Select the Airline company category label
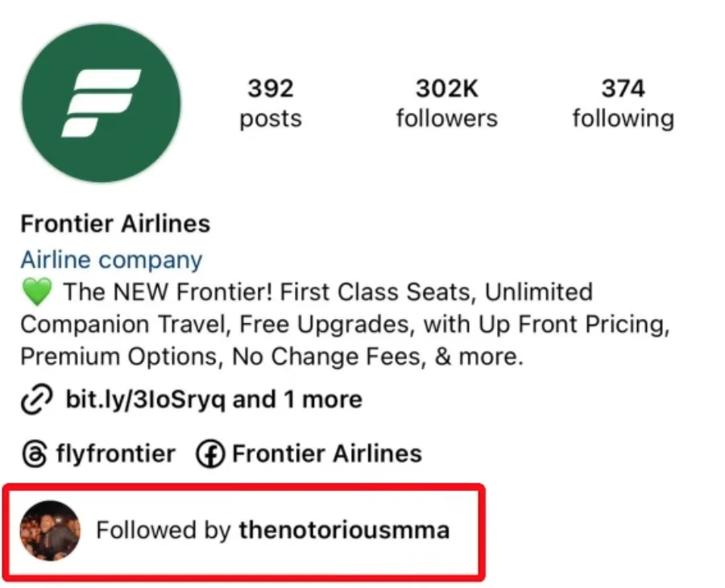 click(110, 259)
